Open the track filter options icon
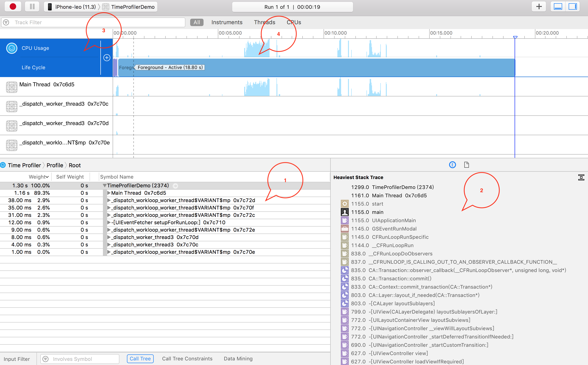588x365 pixels. 6,22
